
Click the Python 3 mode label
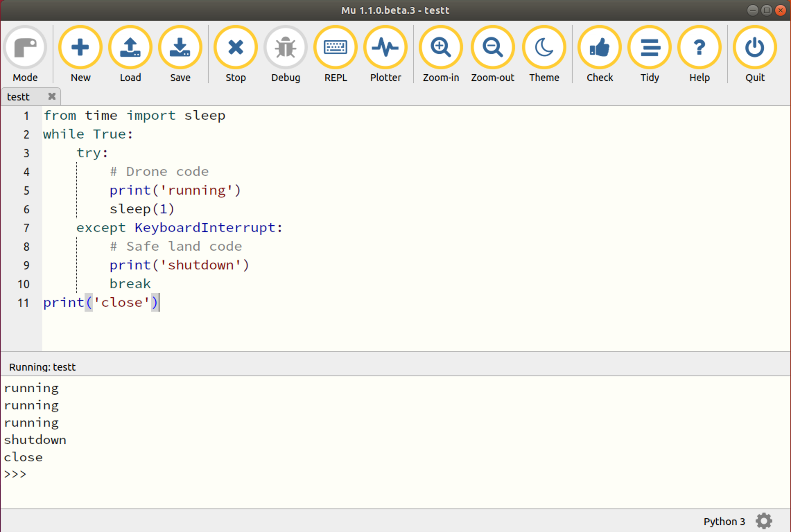point(724,521)
